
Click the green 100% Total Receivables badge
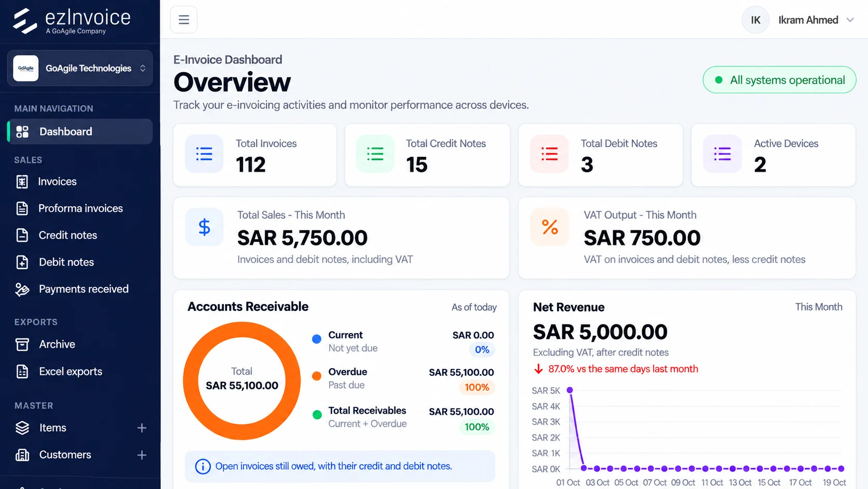coord(477,427)
